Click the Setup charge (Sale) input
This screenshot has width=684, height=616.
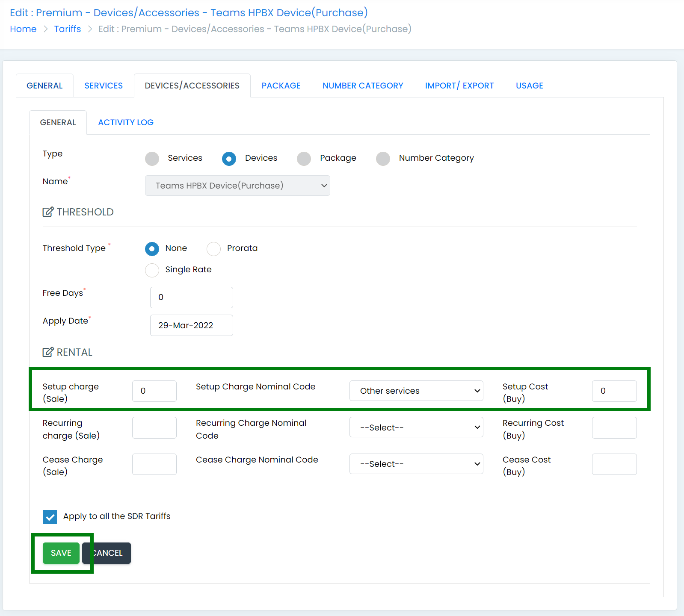click(x=154, y=391)
